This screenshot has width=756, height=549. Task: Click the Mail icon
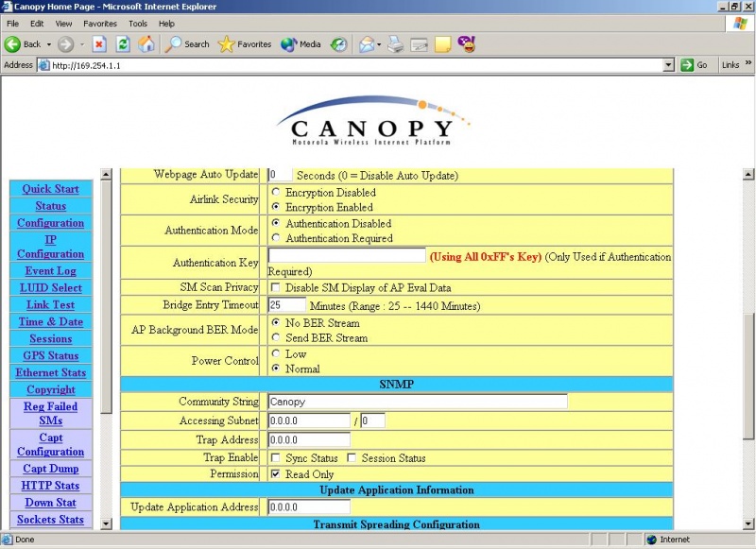tap(366, 43)
